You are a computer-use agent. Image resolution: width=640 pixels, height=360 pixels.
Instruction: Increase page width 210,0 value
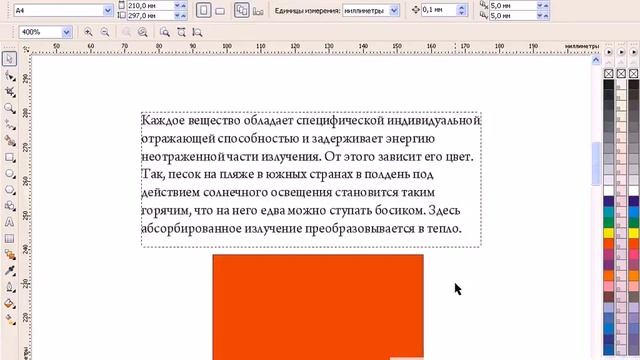[184, 5]
